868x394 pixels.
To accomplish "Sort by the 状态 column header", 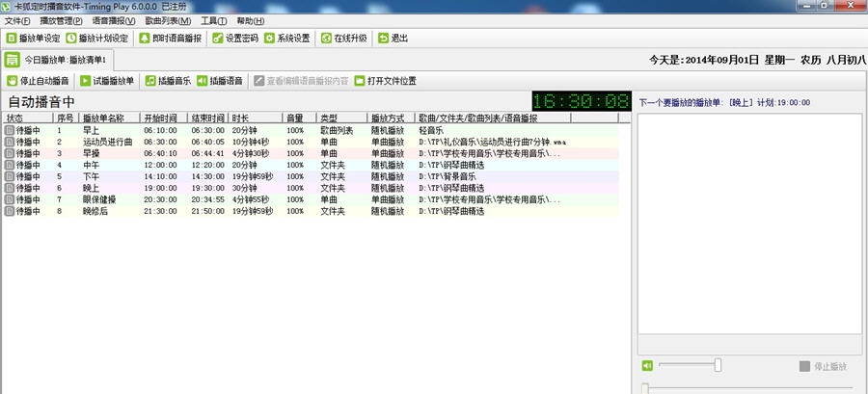I will [28, 118].
